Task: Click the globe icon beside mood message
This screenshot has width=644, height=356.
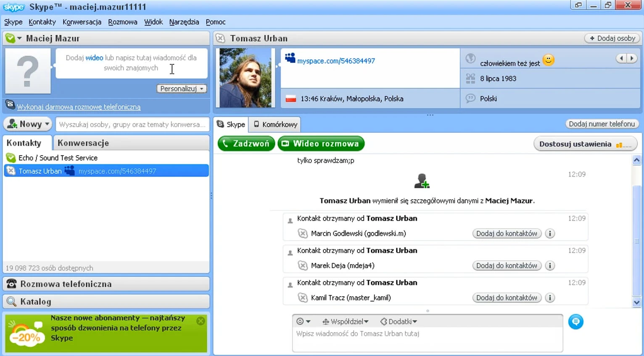Action: coord(470,58)
